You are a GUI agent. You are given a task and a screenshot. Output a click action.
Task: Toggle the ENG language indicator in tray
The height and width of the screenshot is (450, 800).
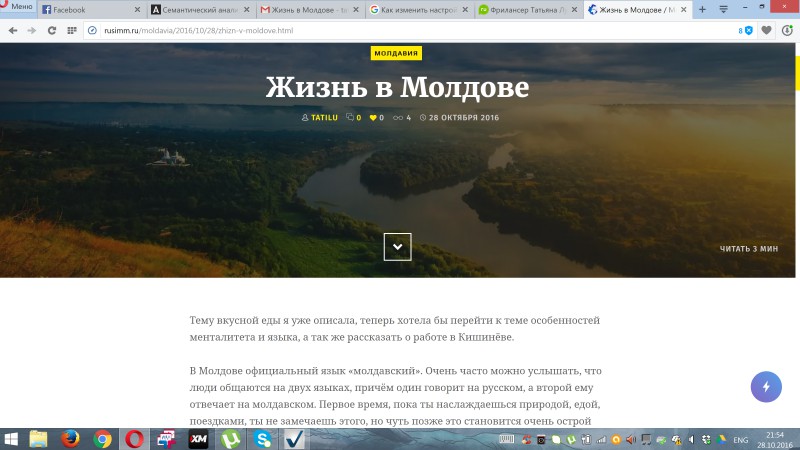(x=741, y=440)
